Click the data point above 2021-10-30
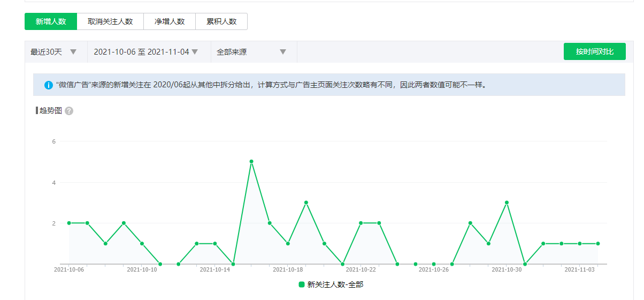Viewport: 644px width, 300px height. [507, 202]
